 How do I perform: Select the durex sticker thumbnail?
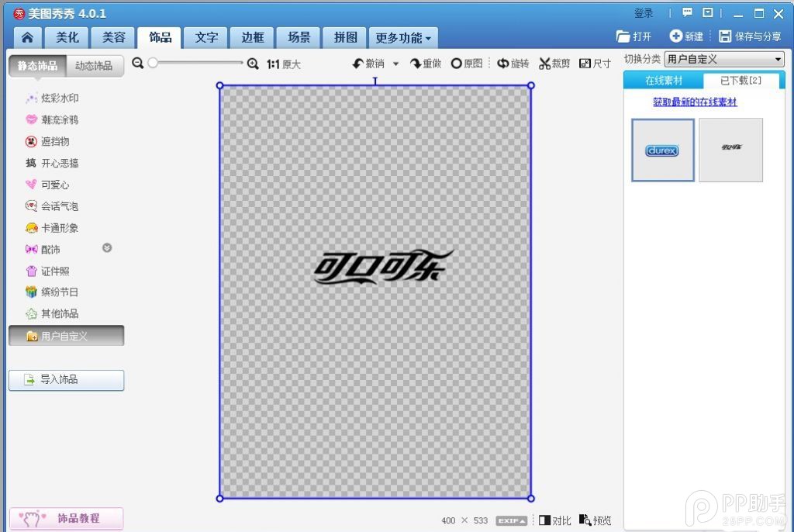[662, 150]
